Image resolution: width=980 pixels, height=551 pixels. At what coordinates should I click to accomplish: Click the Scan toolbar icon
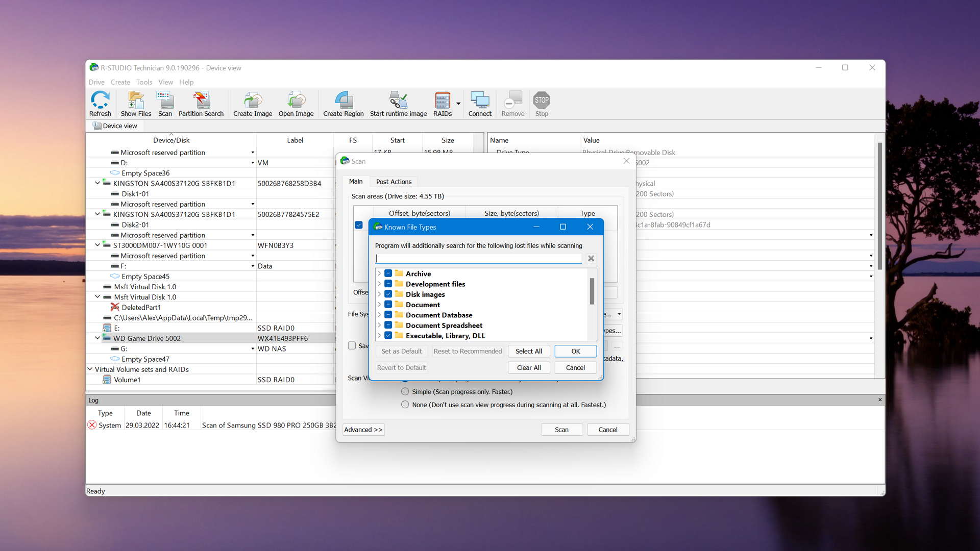(165, 104)
